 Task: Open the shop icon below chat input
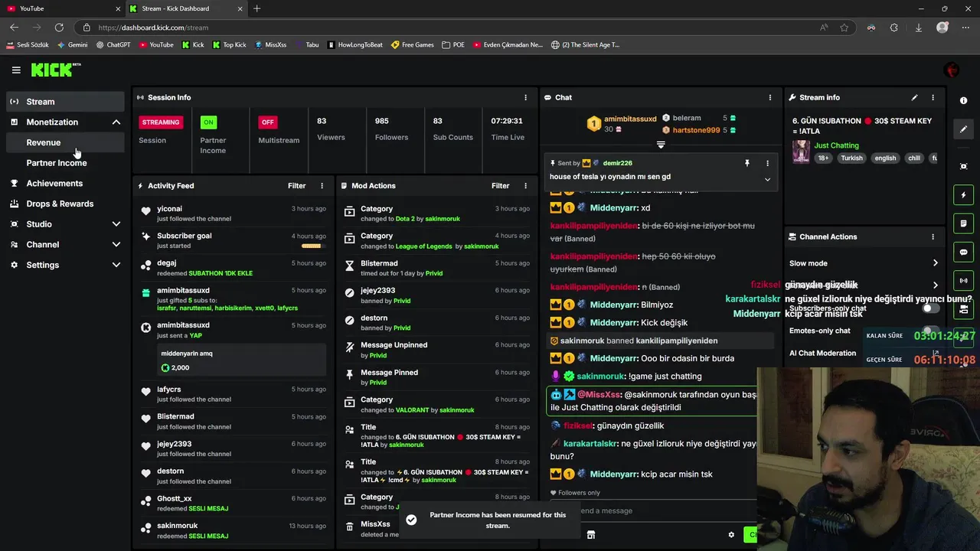pyautogui.click(x=591, y=535)
